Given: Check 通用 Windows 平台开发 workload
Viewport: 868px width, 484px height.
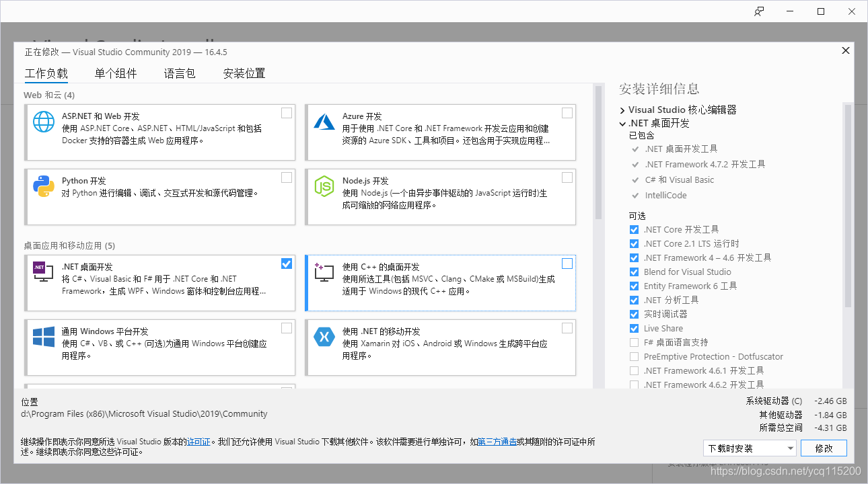Looking at the screenshot, I should point(287,328).
